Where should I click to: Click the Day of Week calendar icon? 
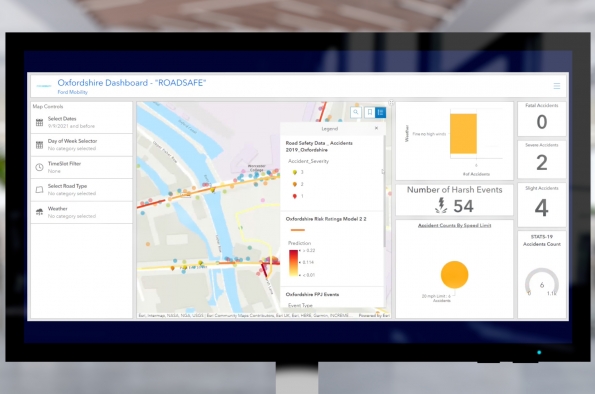39,145
